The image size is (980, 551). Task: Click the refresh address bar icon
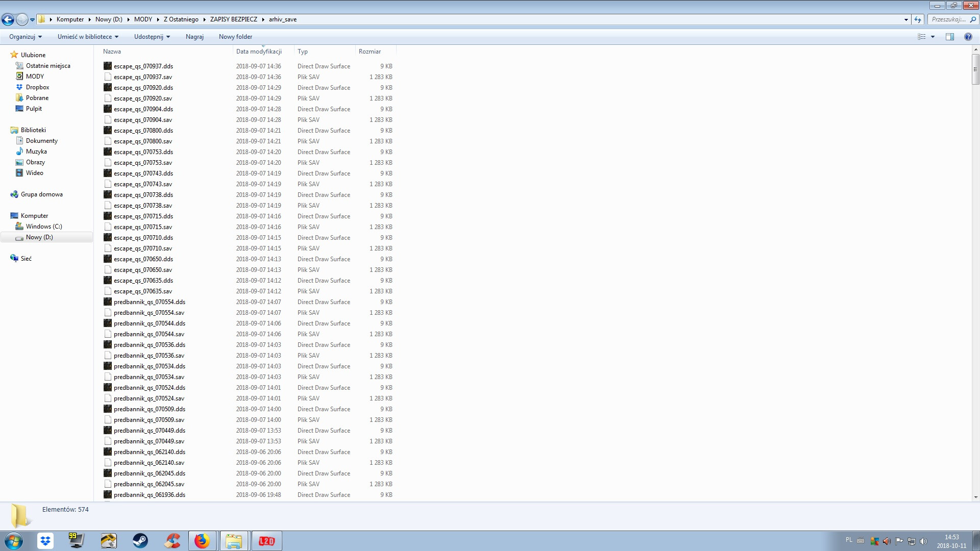[918, 20]
